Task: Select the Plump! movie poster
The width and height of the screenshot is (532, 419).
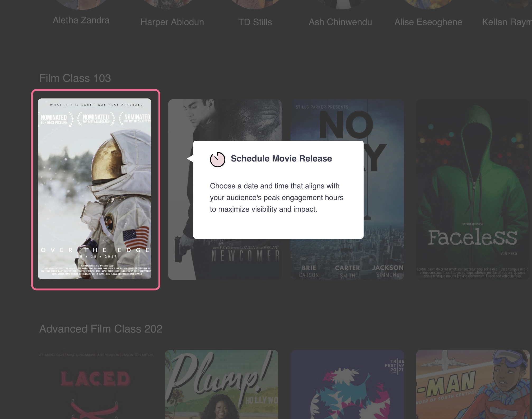Action: 221,384
